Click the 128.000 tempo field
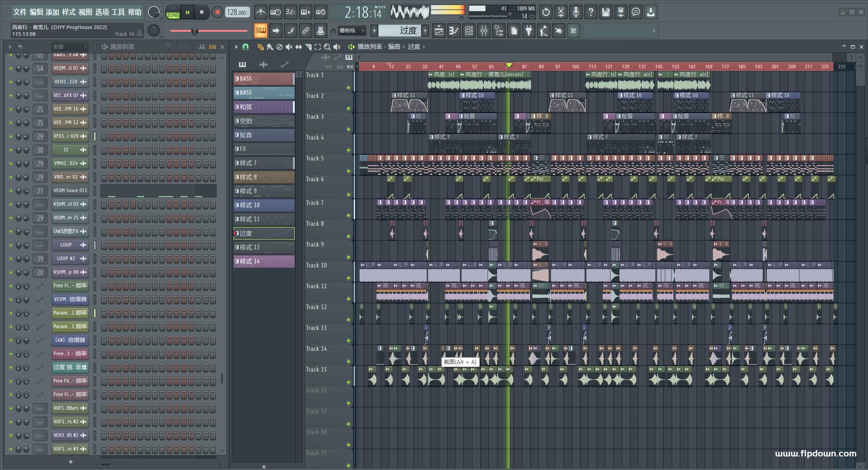Image resolution: width=868 pixels, height=470 pixels. click(237, 12)
